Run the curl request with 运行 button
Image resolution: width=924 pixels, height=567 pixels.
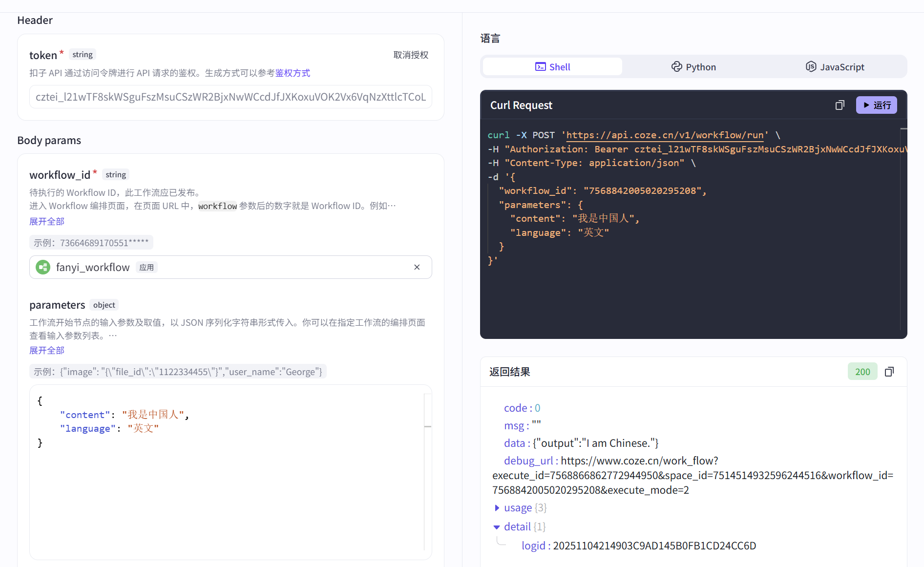click(877, 105)
